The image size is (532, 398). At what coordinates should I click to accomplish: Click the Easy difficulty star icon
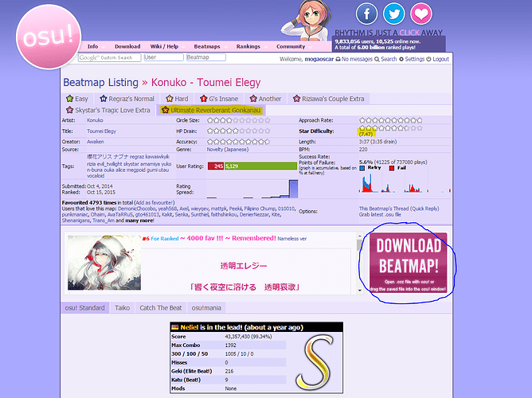70,99
